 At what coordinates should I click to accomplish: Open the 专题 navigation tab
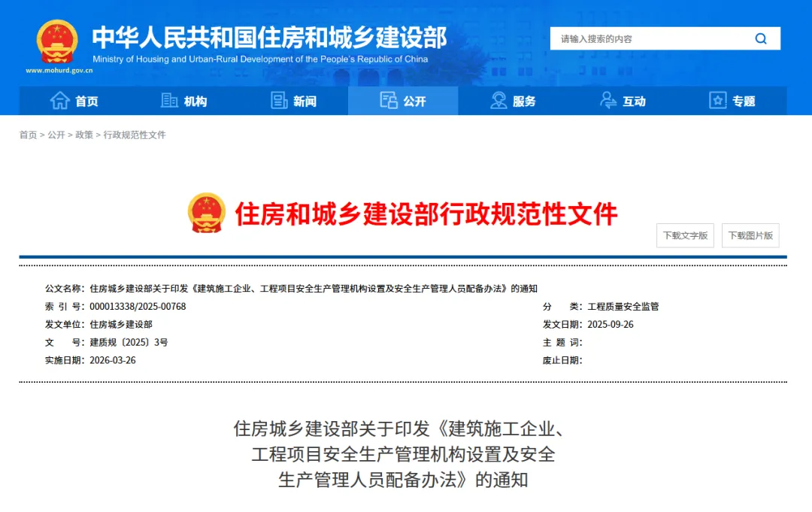click(x=732, y=101)
